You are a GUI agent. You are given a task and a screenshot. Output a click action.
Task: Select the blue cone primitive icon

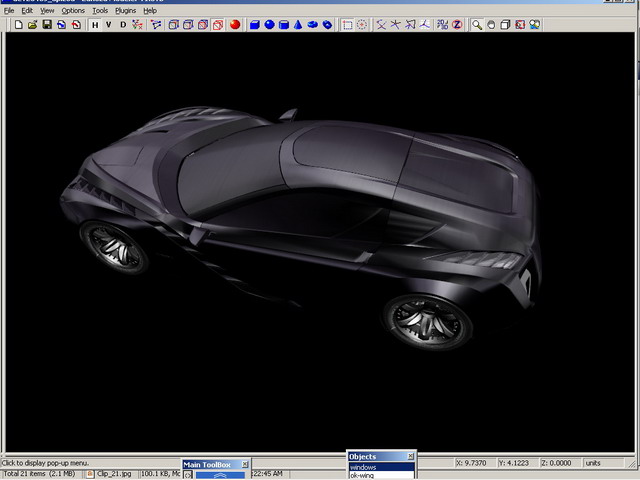(298, 24)
